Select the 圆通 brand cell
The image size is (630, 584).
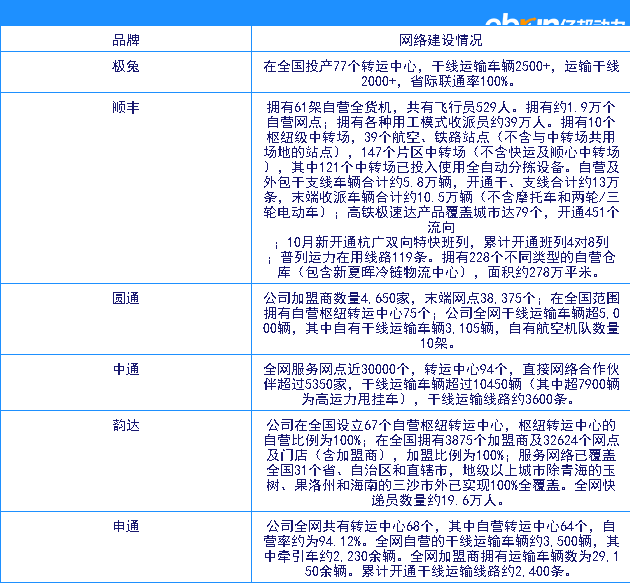point(125,297)
